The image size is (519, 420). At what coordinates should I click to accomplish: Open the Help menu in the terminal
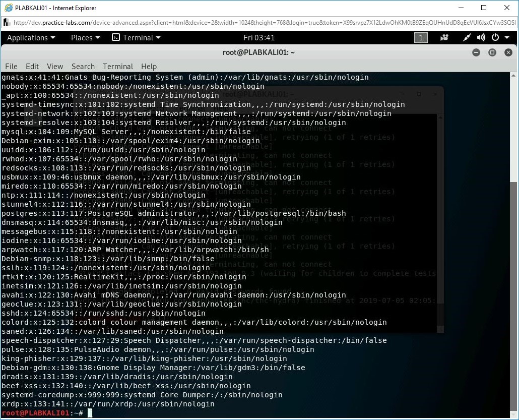(149, 66)
